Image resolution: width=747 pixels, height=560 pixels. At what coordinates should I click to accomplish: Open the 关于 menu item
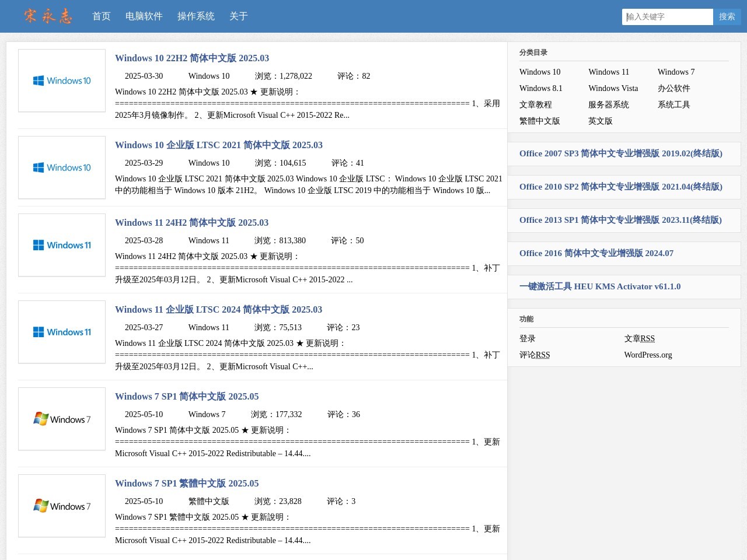(x=239, y=16)
